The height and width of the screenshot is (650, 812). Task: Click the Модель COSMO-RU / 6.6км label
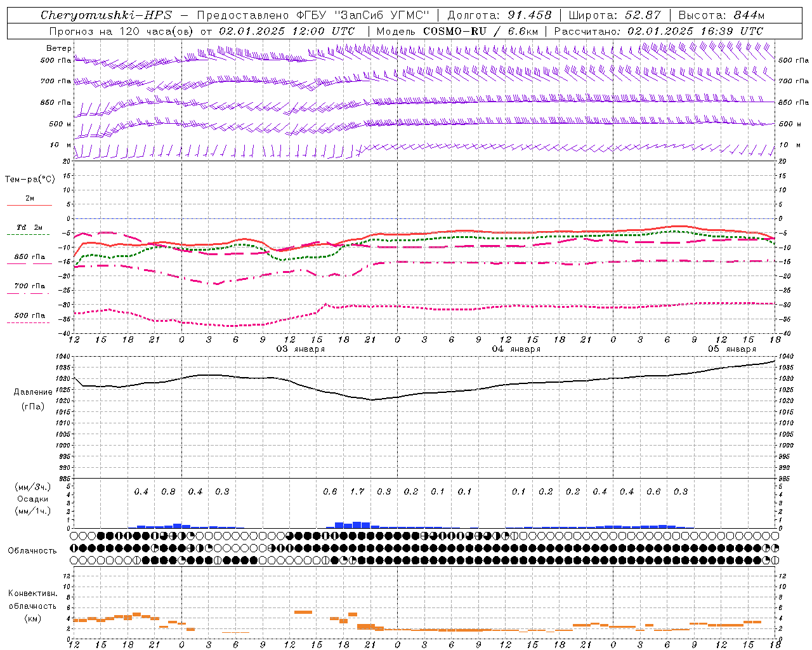[457, 31]
